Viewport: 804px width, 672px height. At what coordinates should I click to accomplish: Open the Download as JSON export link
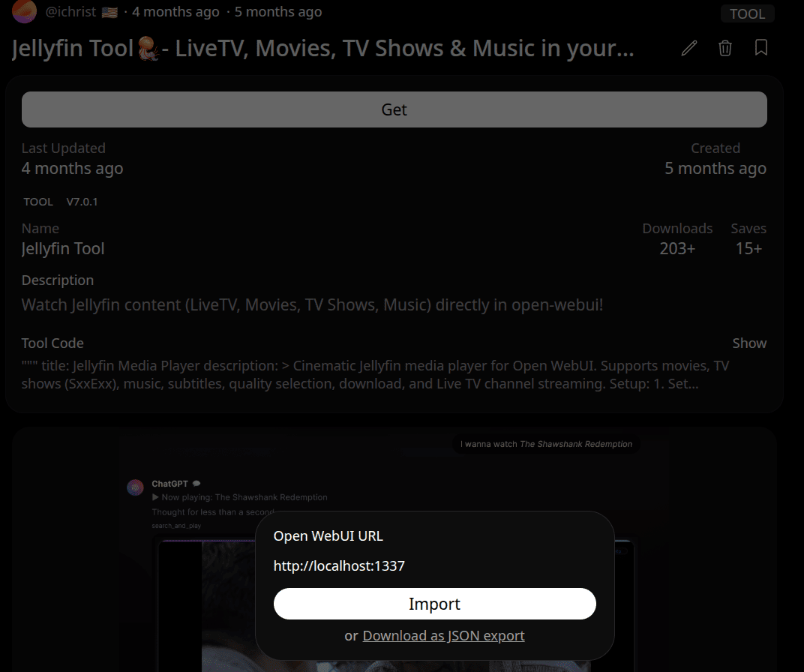pos(443,635)
